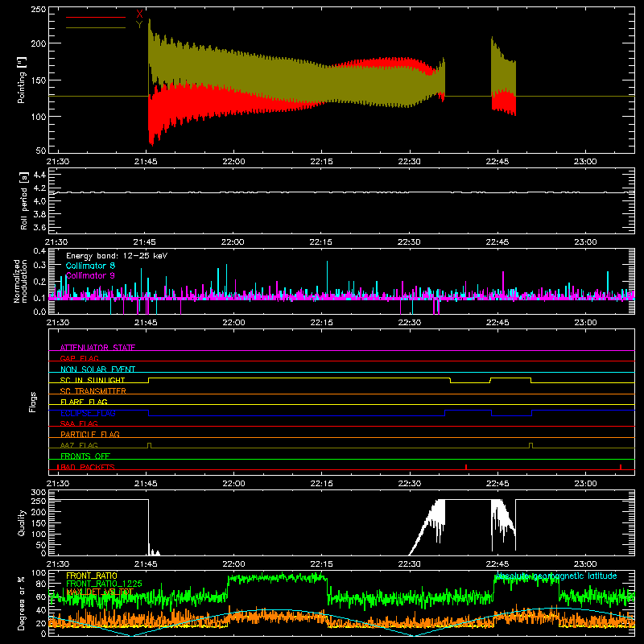The height and width of the screenshot is (644, 644).
Task: Click '50' on the Pointing y-axis
Action: [x=41, y=151]
